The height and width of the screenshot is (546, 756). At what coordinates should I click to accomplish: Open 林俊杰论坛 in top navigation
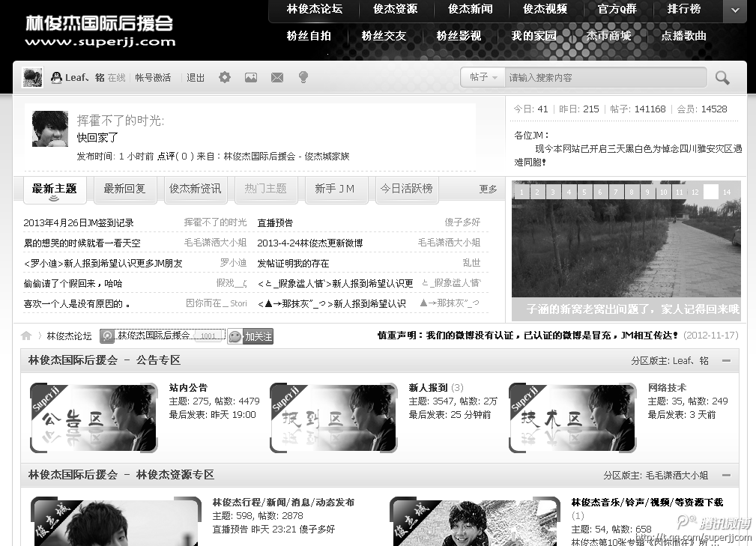(x=315, y=9)
